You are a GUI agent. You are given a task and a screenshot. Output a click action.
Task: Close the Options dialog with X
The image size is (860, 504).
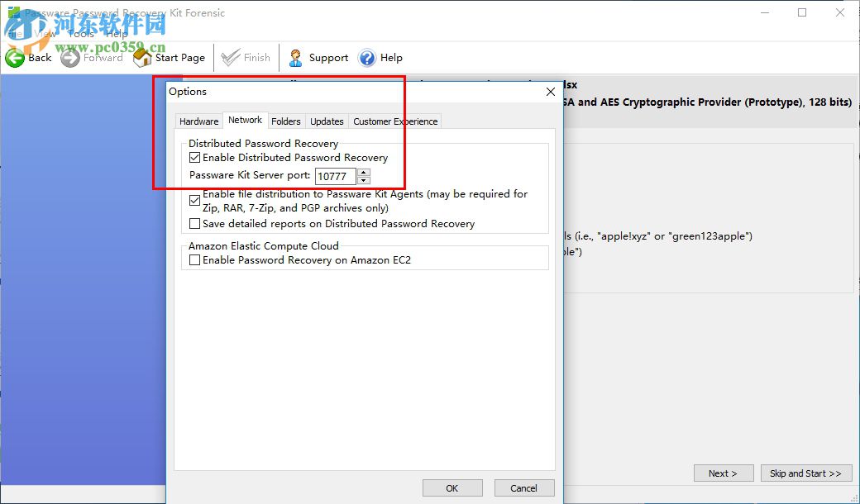coord(551,92)
